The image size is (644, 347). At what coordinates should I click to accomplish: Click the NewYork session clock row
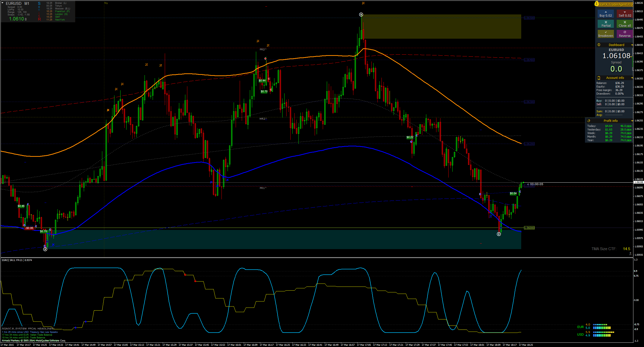click(x=55, y=20)
